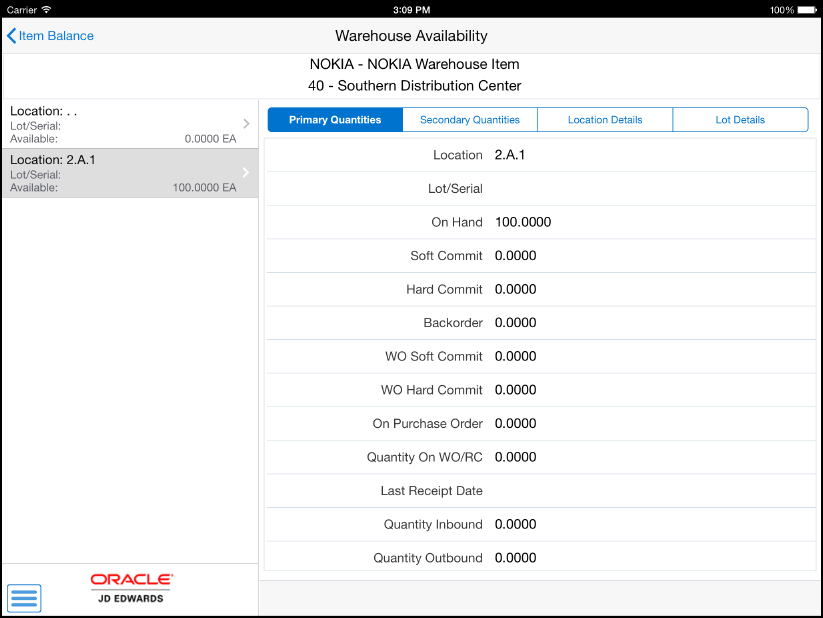Click the Quantity Inbound value
This screenshot has width=823, height=618.
515,524
